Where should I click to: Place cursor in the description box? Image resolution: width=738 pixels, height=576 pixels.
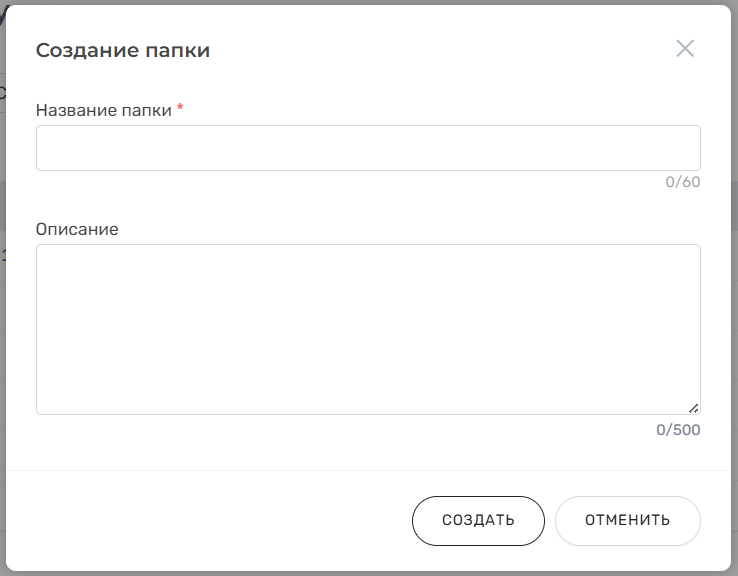click(368, 329)
